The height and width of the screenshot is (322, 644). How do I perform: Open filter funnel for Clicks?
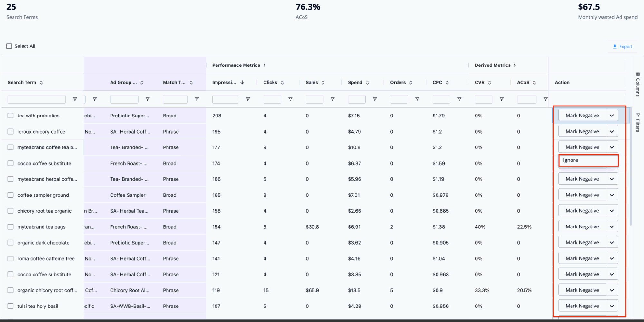click(x=290, y=99)
